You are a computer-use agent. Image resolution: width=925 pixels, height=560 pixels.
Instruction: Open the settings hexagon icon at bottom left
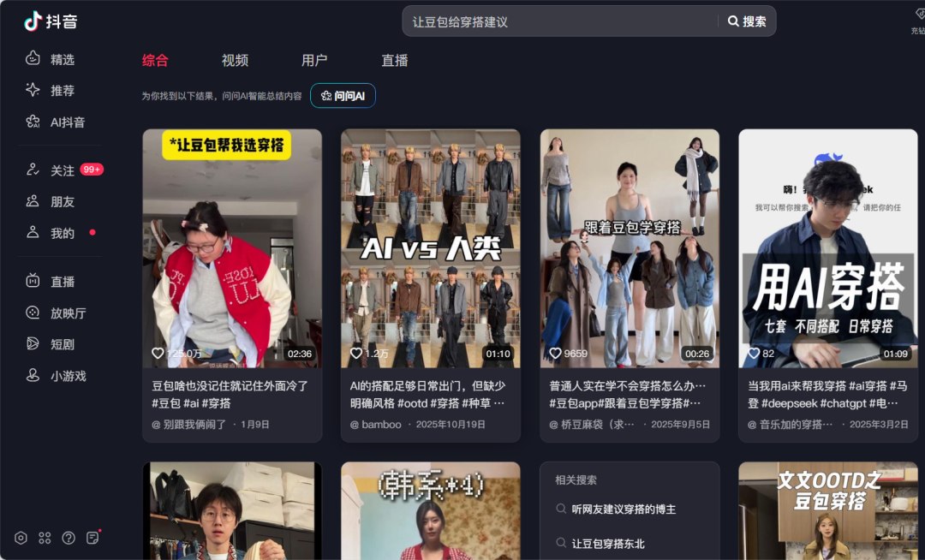click(x=21, y=538)
